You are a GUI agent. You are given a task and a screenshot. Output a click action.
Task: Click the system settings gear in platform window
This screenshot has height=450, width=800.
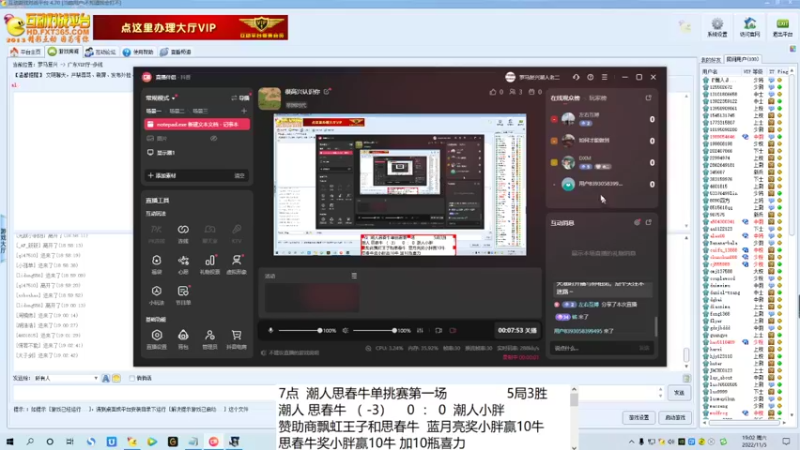tap(717, 27)
